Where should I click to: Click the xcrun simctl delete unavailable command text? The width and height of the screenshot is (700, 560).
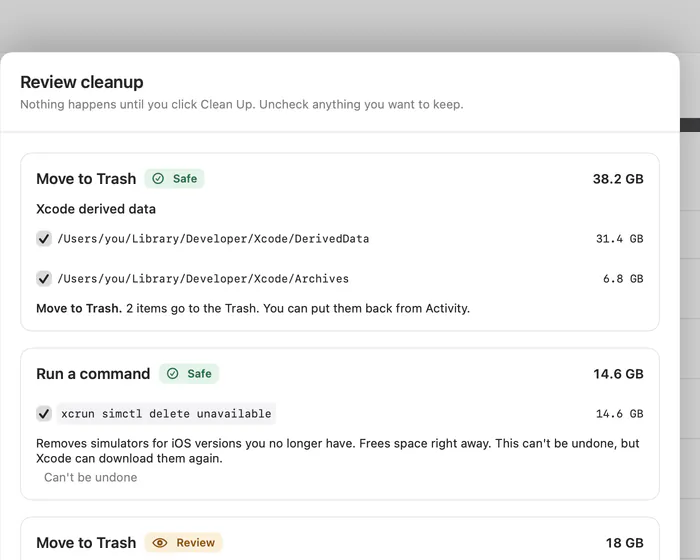click(x=166, y=414)
